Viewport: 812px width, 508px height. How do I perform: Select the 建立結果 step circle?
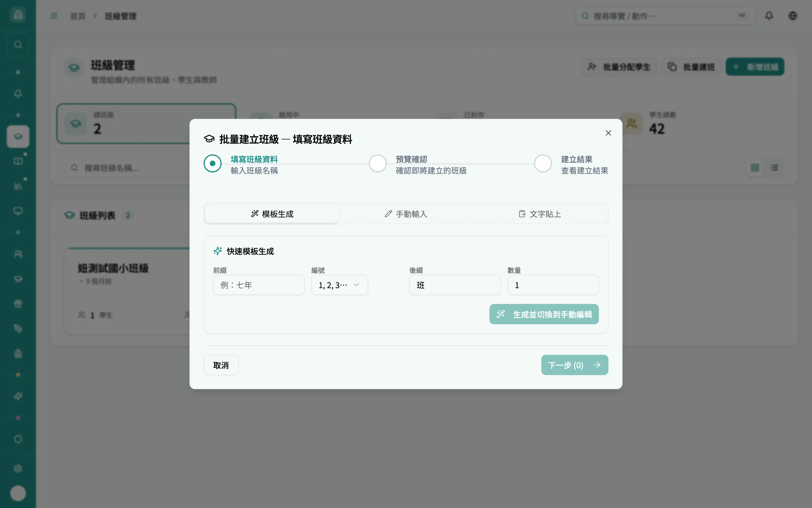click(542, 163)
